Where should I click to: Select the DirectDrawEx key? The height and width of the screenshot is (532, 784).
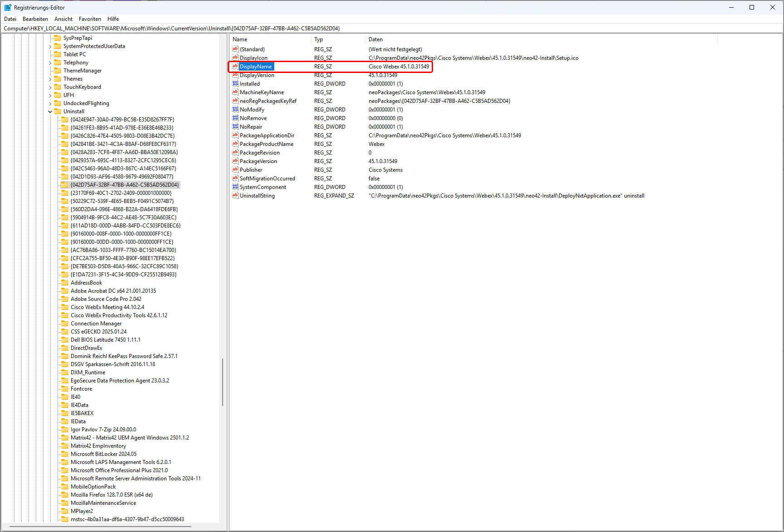tap(87, 348)
